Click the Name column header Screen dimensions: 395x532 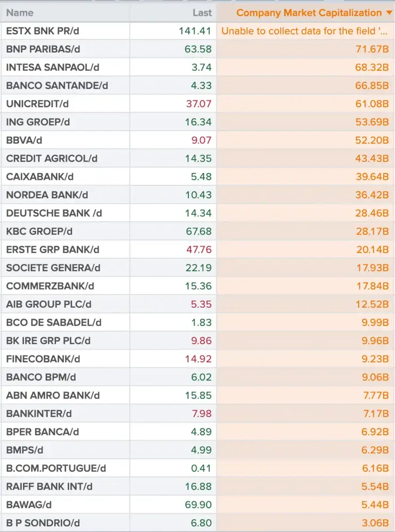pyautogui.click(x=20, y=13)
